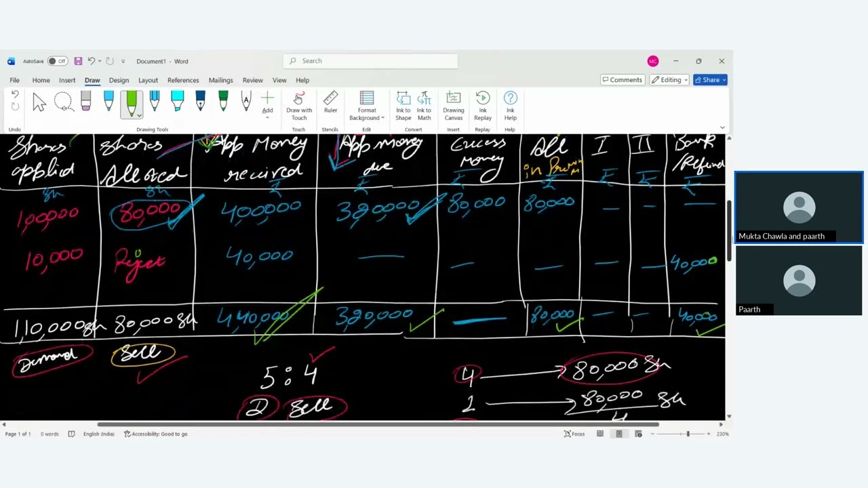Click the 230% zoom level
The height and width of the screenshot is (488, 868).
(x=722, y=434)
